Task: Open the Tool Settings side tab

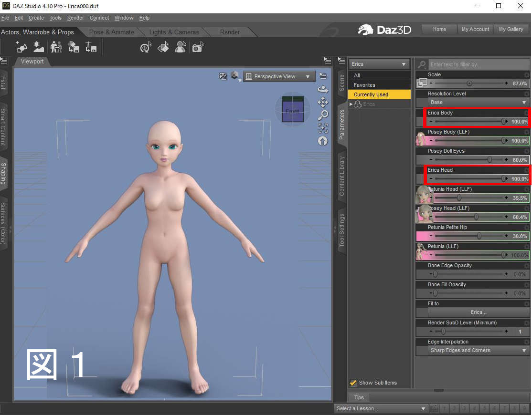Action: [x=342, y=230]
